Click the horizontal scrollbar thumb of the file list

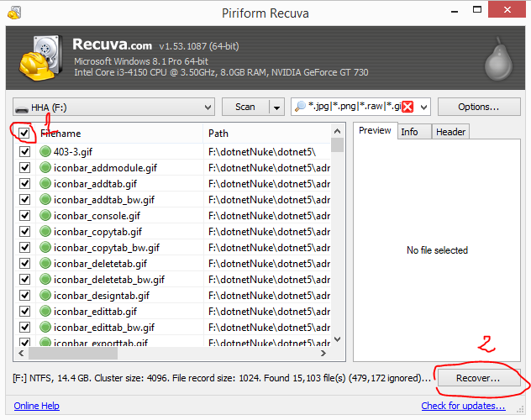pyautogui.click(x=73, y=354)
